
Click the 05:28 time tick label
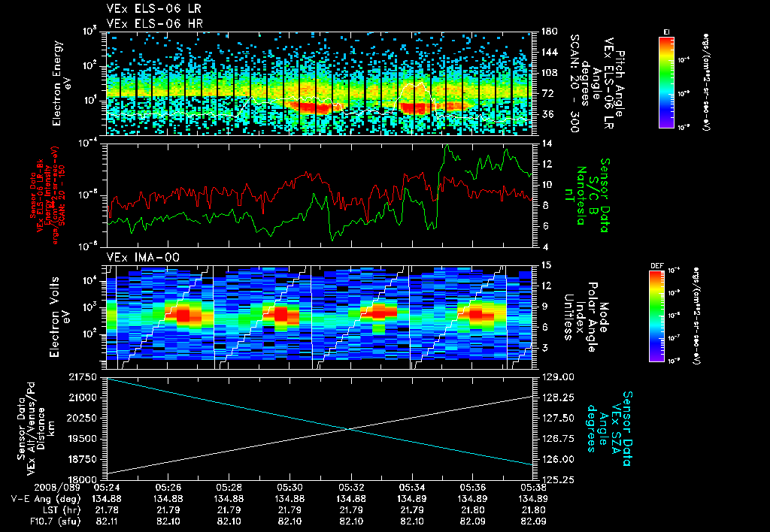point(229,488)
